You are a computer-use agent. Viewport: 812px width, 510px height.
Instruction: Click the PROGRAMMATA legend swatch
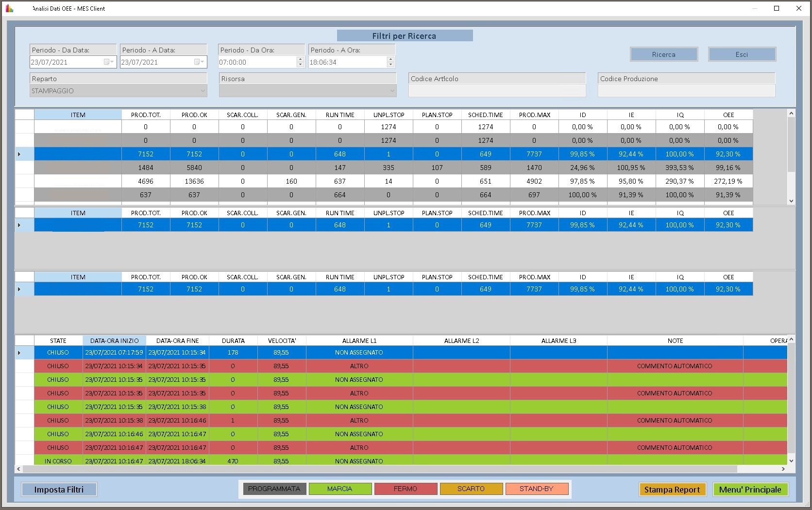[x=274, y=489]
